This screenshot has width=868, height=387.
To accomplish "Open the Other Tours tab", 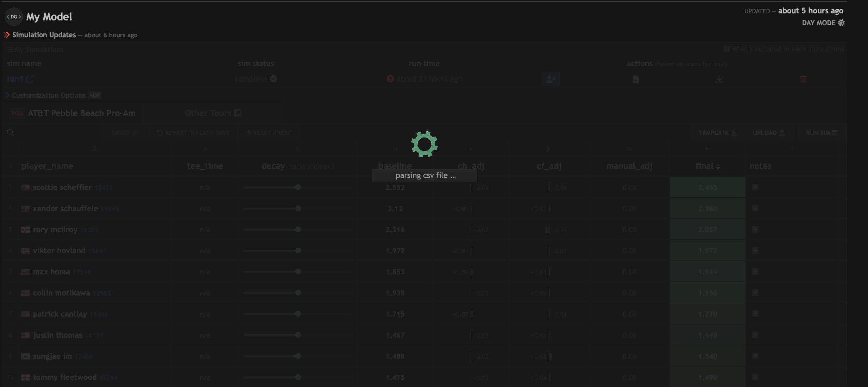I will coord(212,113).
